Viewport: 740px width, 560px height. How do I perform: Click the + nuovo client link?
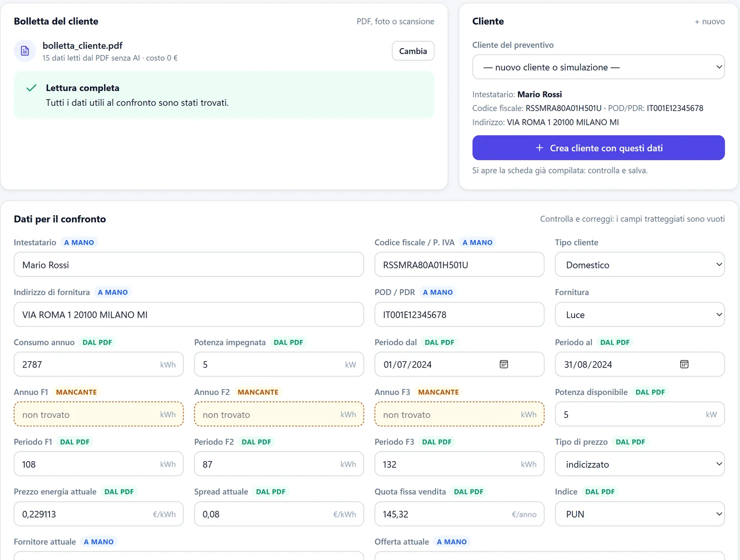tap(709, 22)
